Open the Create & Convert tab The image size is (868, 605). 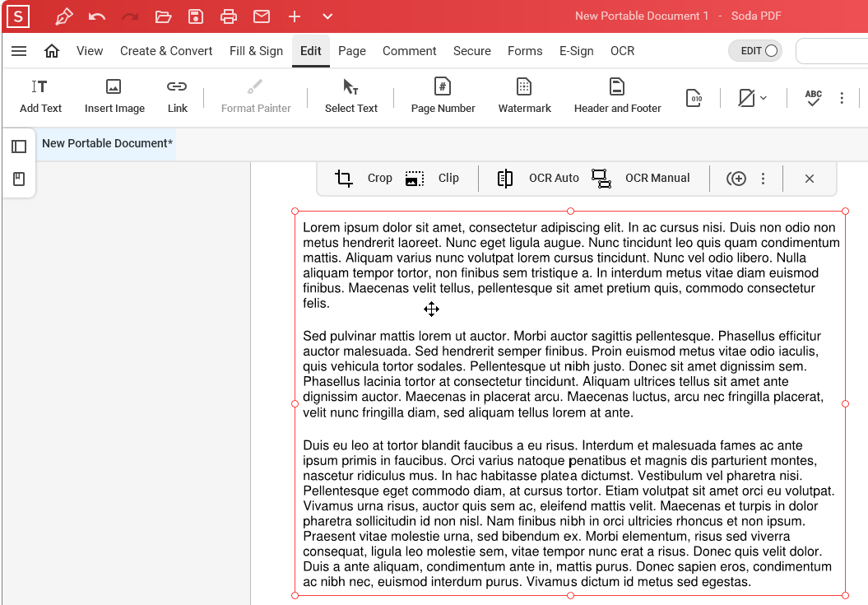(166, 51)
